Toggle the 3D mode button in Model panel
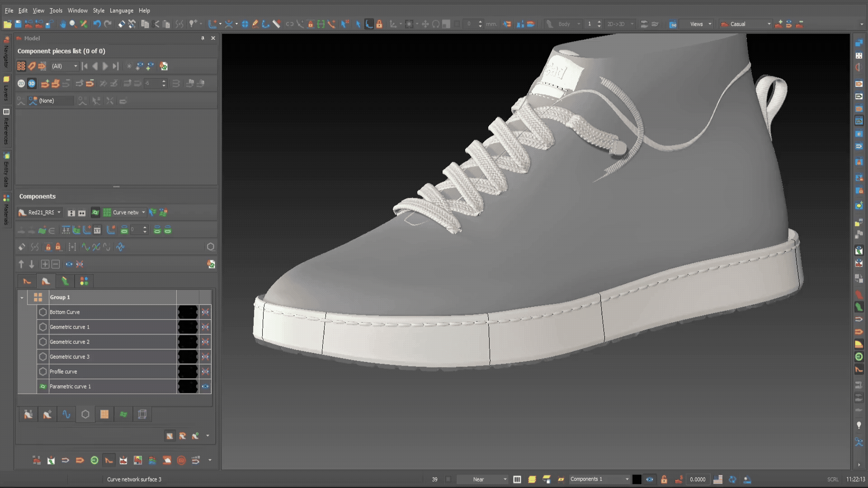Viewport: 868px width, 488px height. [x=32, y=84]
